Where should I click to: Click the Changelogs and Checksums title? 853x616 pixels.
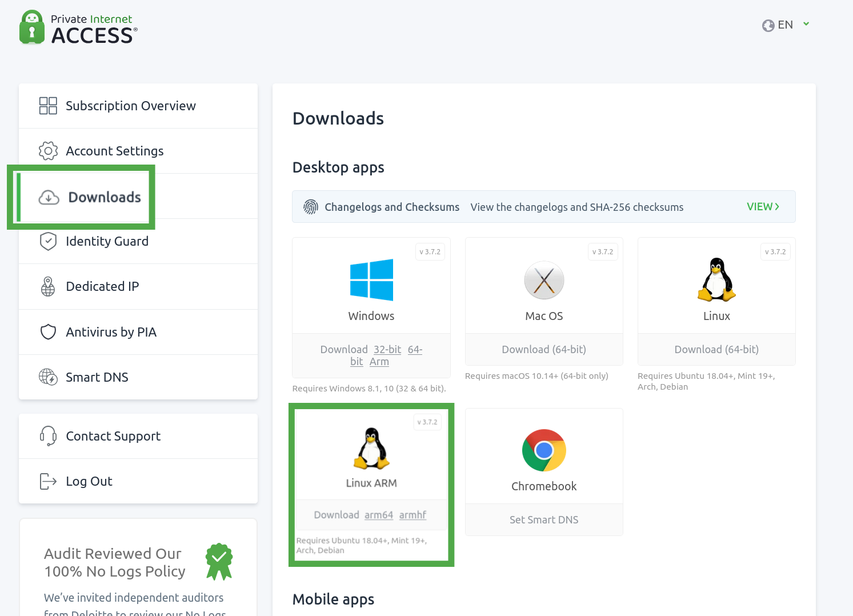392,207
